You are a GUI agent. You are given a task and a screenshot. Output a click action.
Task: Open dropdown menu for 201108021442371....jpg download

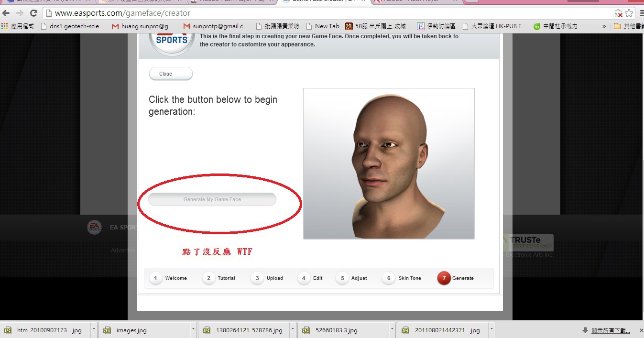[x=491, y=330]
